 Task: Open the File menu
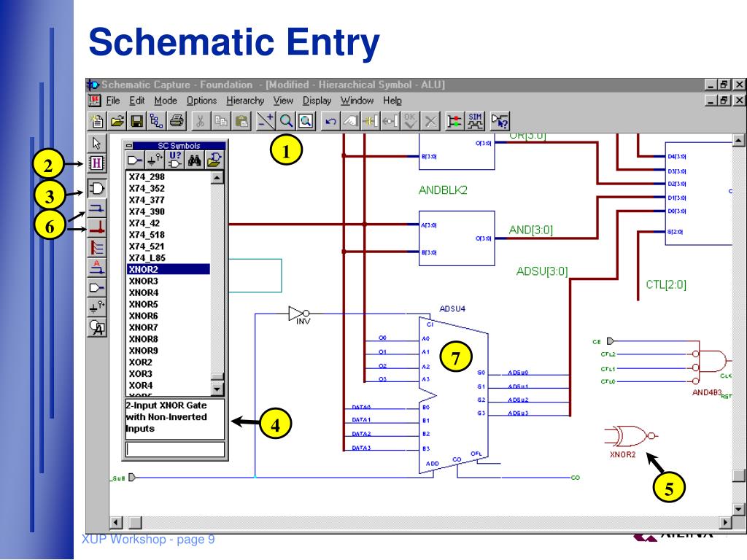(x=113, y=101)
